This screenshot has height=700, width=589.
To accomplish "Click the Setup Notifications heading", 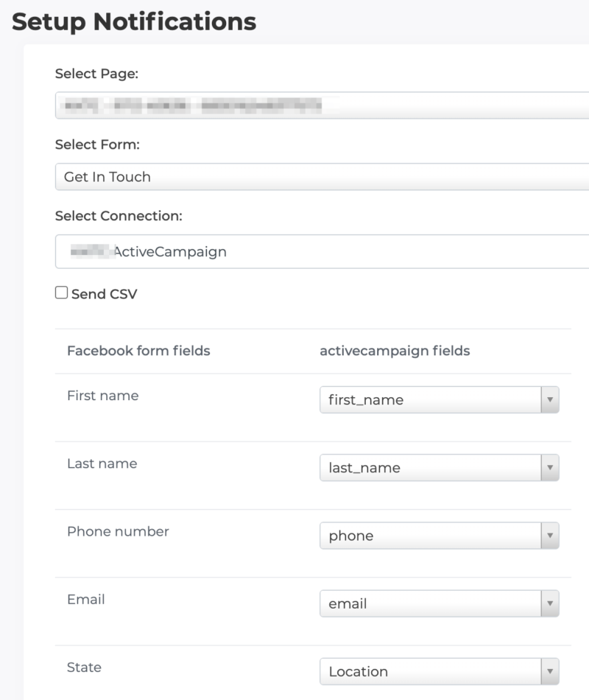I will pos(134,22).
